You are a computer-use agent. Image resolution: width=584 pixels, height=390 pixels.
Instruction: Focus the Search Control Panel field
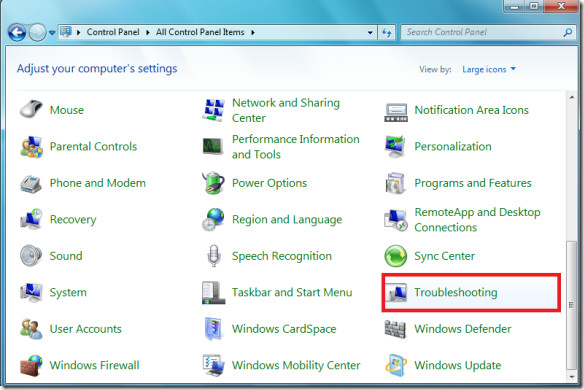point(488,32)
